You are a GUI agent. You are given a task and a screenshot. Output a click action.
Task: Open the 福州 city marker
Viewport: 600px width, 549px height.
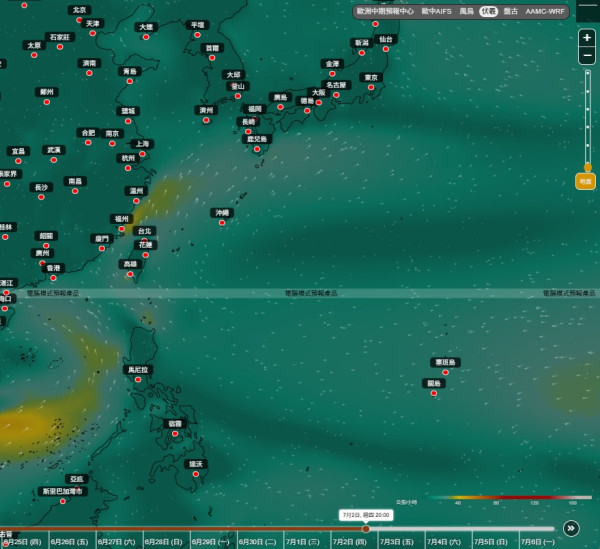pyautogui.click(x=122, y=229)
